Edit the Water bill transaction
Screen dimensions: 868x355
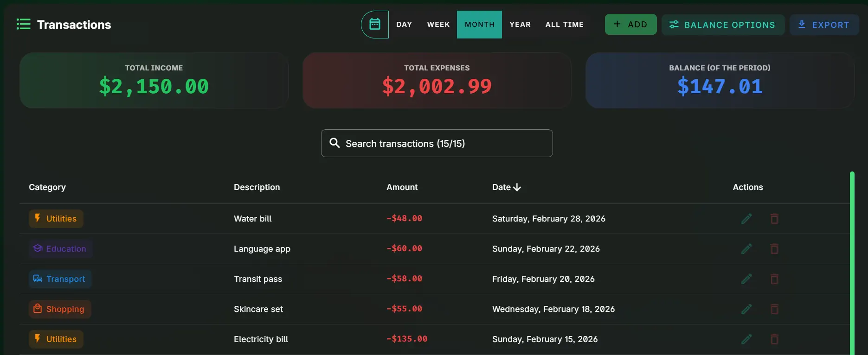[x=746, y=219]
